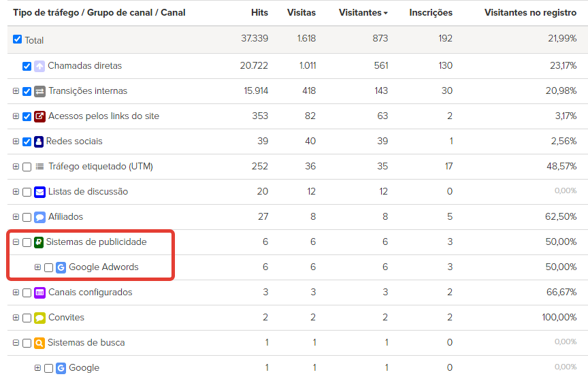
Task: Tick the Convites checkbox
Action: click(x=27, y=318)
